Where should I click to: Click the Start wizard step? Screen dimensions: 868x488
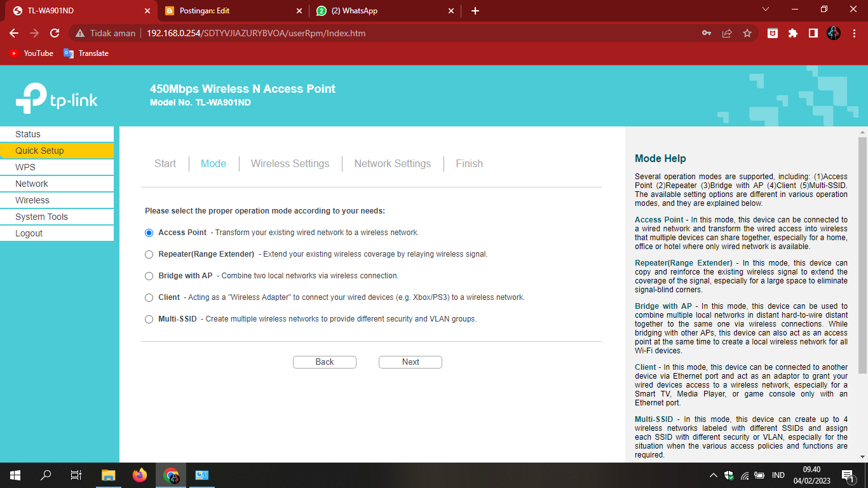click(165, 163)
